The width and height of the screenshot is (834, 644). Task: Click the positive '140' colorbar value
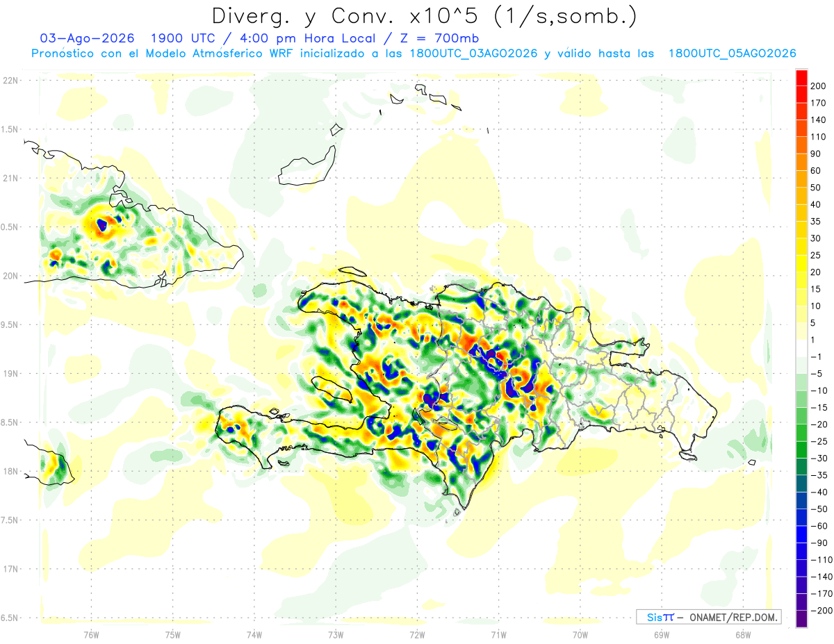coord(818,119)
